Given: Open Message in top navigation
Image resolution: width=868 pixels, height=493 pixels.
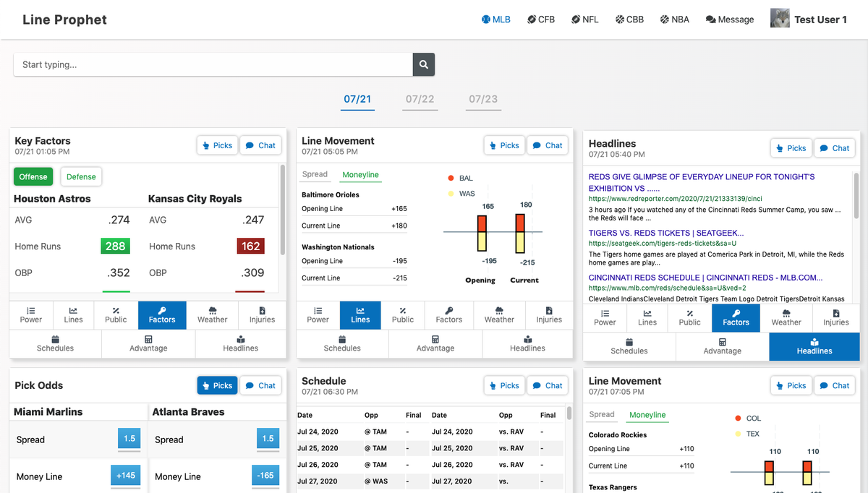Looking at the screenshot, I should click(730, 20).
